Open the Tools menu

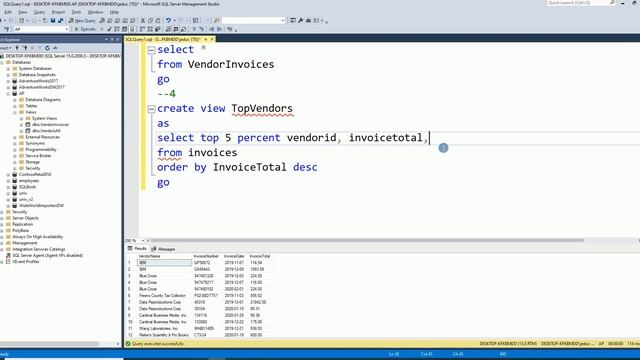click(x=76, y=12)
